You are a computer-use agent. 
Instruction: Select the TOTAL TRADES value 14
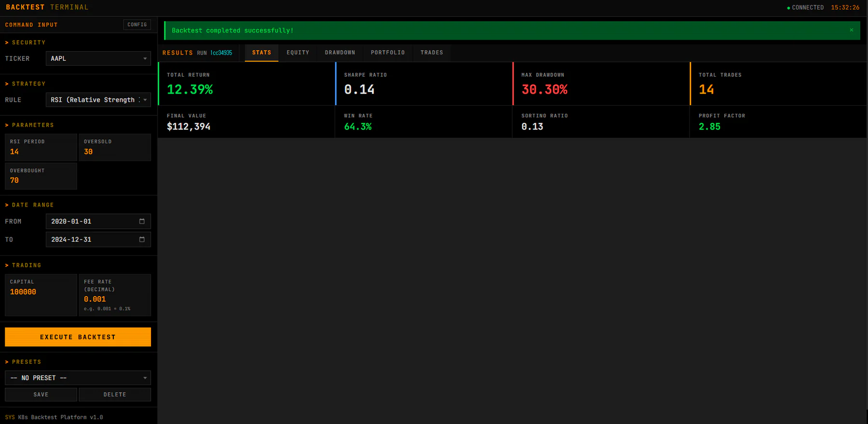click(706, 90)
